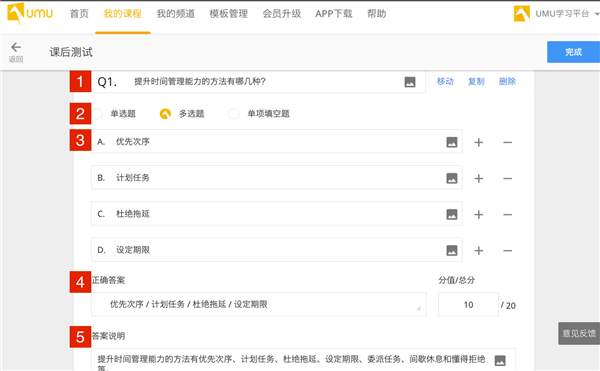Click option D text field 设定期限
This screenshot has width=600, height=371.
[x=277, y=250]
